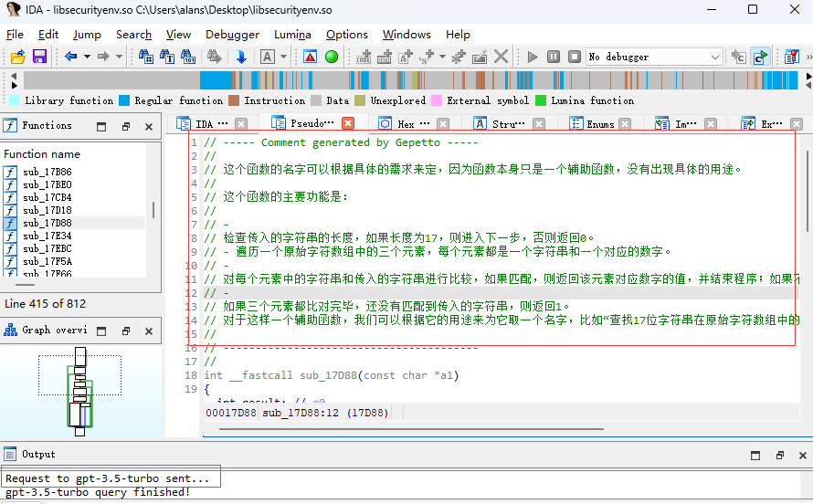Screen dimensions: 813x504
Task: Open the Options menu
Action: 346,35
